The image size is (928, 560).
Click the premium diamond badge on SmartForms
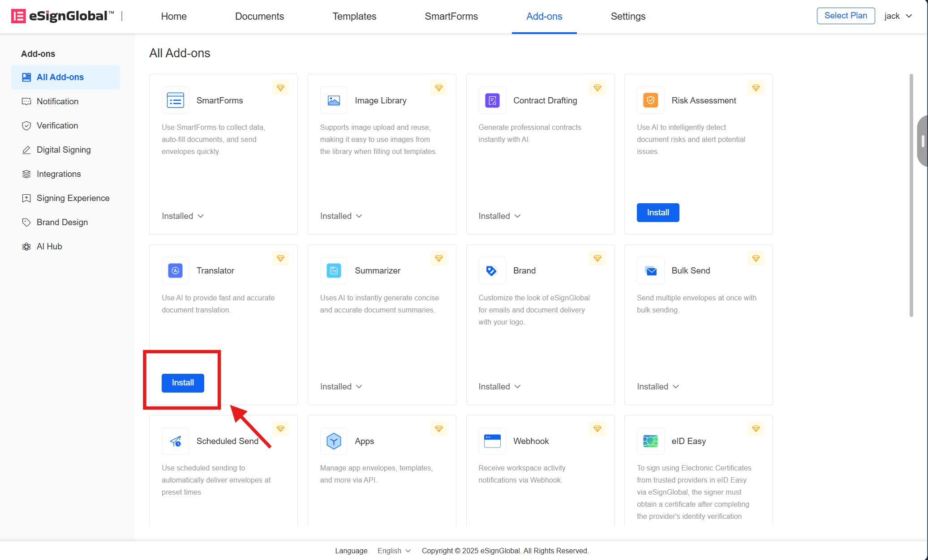pyautogui.click(x=280, y=88)
